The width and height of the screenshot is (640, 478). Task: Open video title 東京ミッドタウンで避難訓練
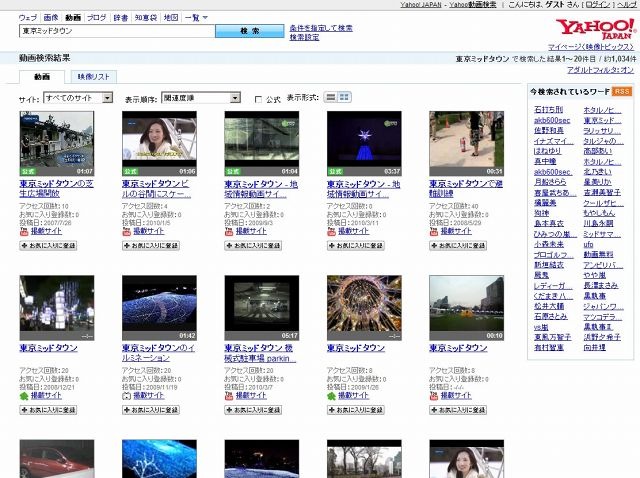coord(466,189)
